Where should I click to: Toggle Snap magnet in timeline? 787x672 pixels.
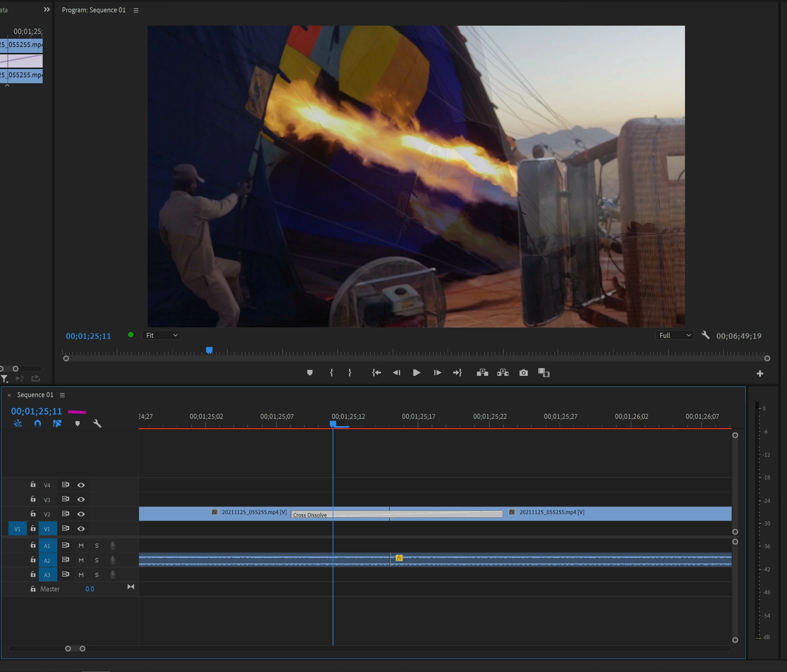(x=38, y=423)
